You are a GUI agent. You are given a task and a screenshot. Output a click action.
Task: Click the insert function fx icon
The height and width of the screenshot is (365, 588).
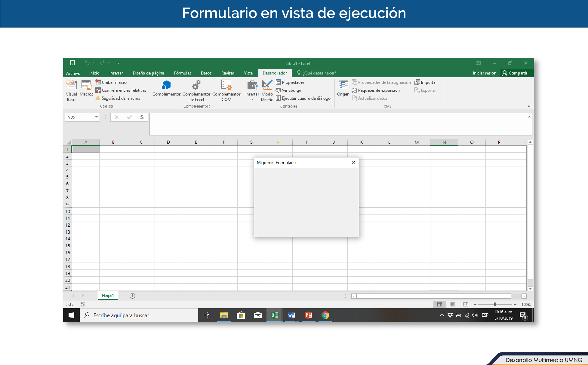(142, 117)
